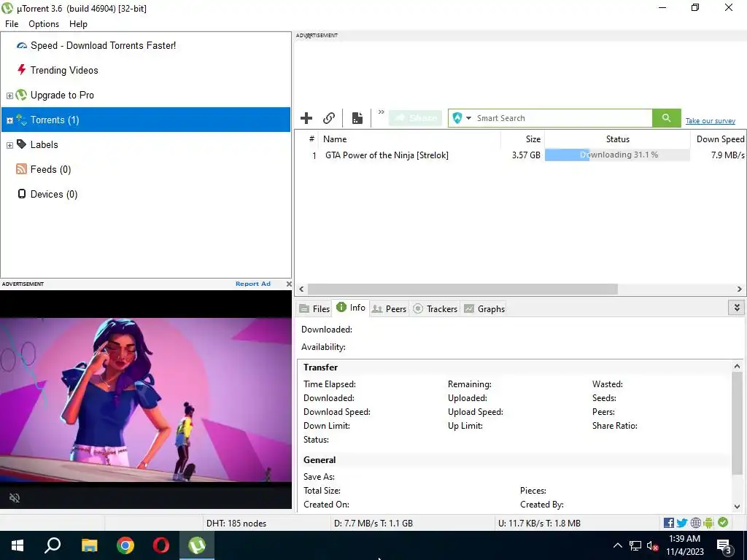Expand the Labels tree node
Viewport: 747px width, 560px height.
click(9, 145)
